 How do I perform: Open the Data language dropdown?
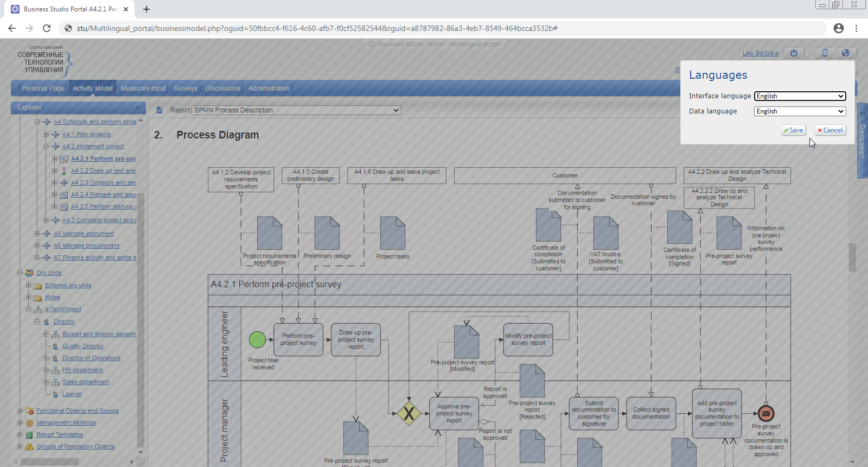800,111
